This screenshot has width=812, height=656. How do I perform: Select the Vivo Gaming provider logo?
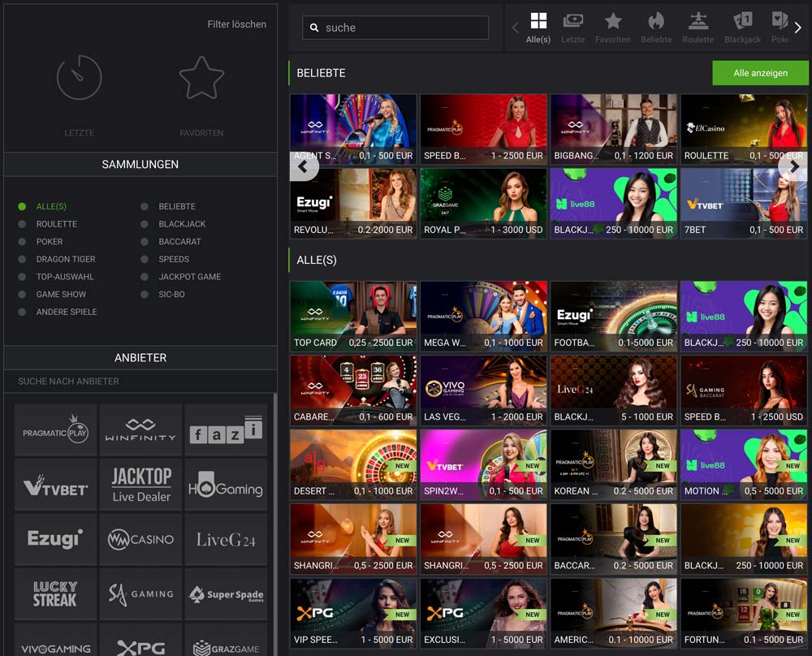coord(56,640)
